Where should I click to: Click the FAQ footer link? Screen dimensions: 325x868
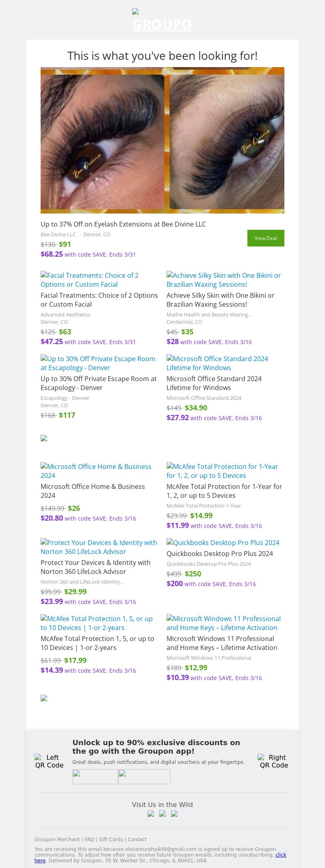pos(89,839)
